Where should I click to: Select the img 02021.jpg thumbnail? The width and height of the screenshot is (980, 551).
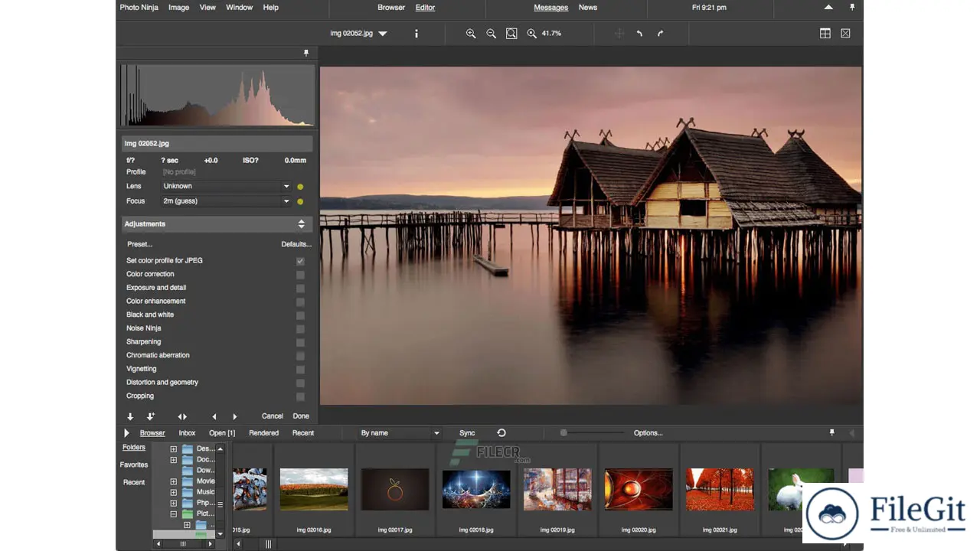coord(720,490)
